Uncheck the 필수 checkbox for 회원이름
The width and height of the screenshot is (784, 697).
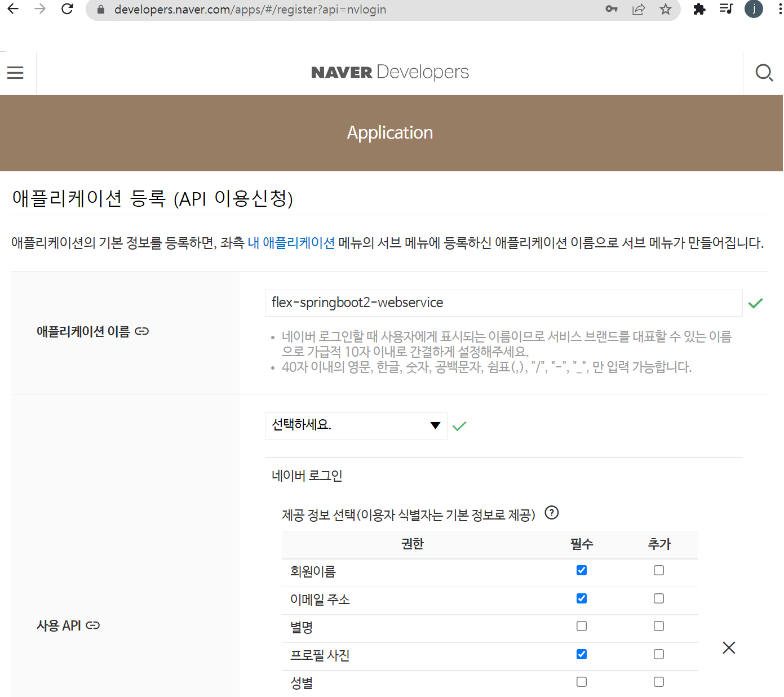coord(581,570)
